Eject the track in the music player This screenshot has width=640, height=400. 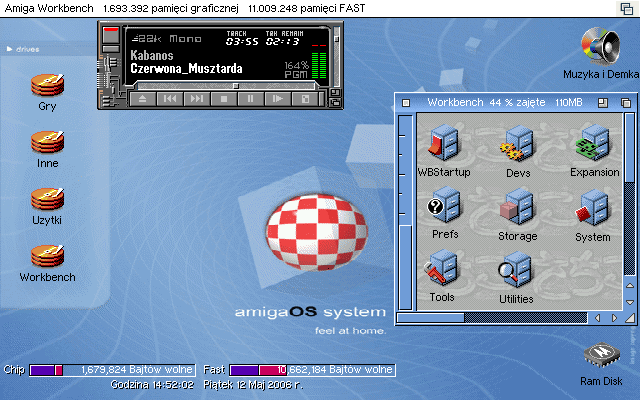pos(142,99)
